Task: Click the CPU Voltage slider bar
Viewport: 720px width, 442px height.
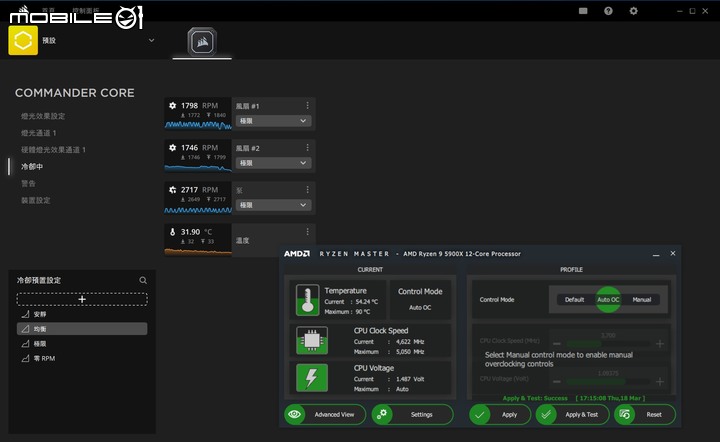Action: click(608, 381)
